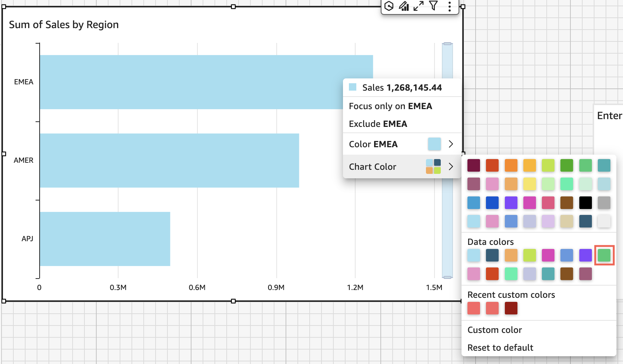Open the visual's filter funnel icon
The height and width of the screenshot is (364, 623).
coord(433,6)
